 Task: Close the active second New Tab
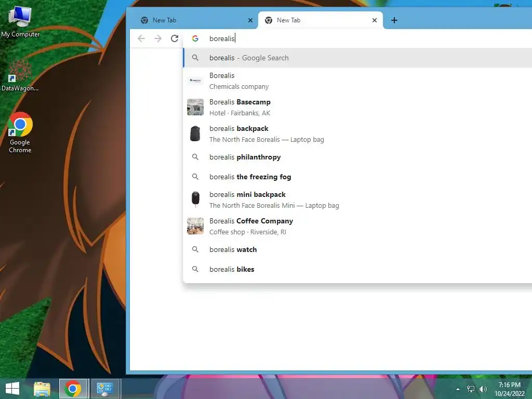(x=375, y=20)
